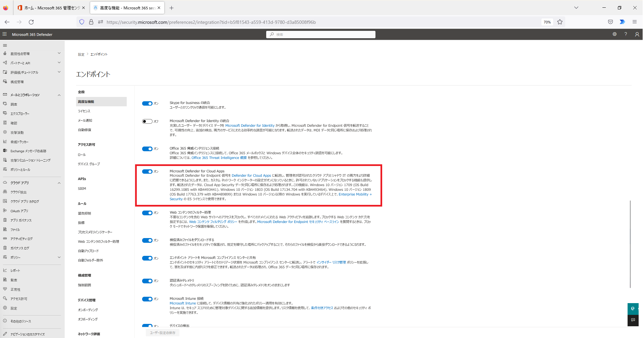Click the browser address bar URL
644x338 pixels.
pos(211,22)
